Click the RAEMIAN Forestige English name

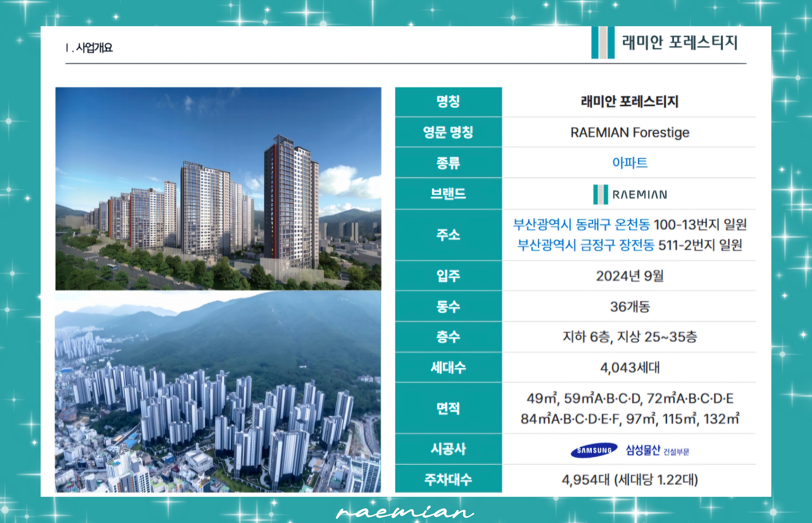click(630, 133)
